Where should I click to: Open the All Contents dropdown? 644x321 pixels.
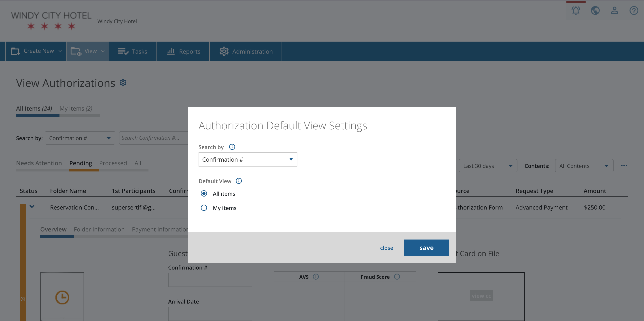click(x=584, y=166)
